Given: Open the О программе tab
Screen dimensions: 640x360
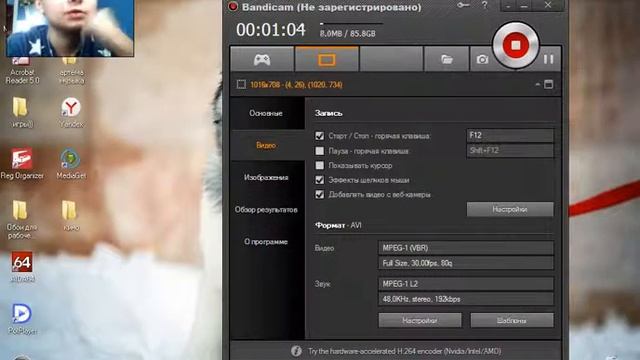Looking at the screenshot, I should click(x=267, y=242).
